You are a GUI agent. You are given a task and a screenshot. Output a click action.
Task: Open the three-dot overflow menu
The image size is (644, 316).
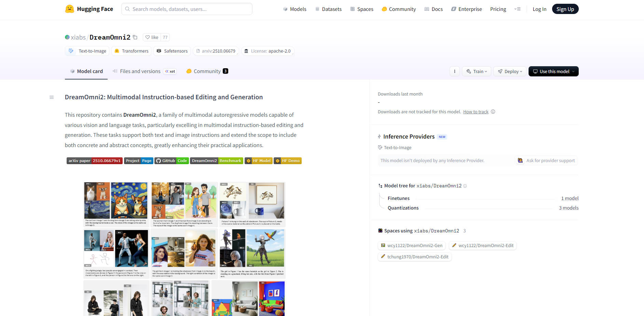pyautogui.click(x=454, y=71)
